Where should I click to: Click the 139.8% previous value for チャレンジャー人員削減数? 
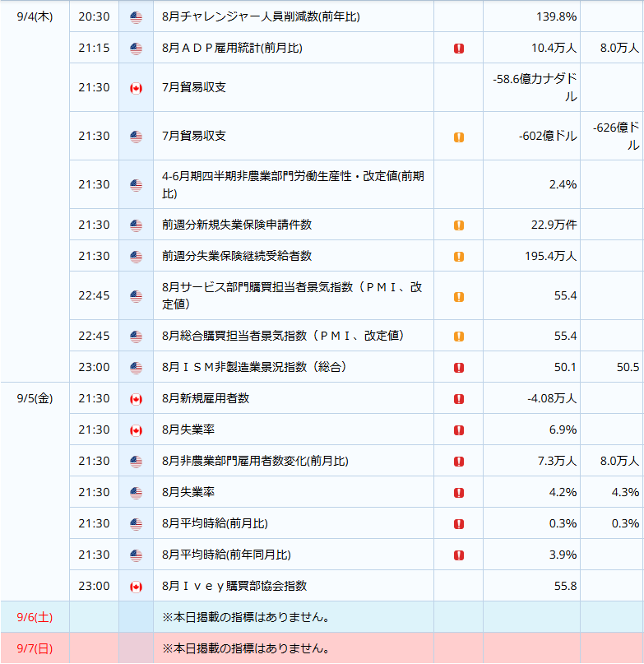556,16
